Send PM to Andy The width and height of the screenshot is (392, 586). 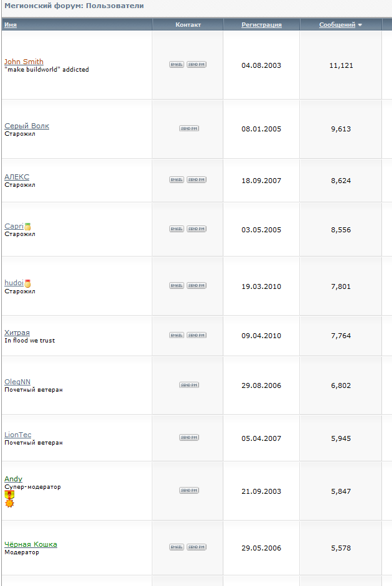189,490
